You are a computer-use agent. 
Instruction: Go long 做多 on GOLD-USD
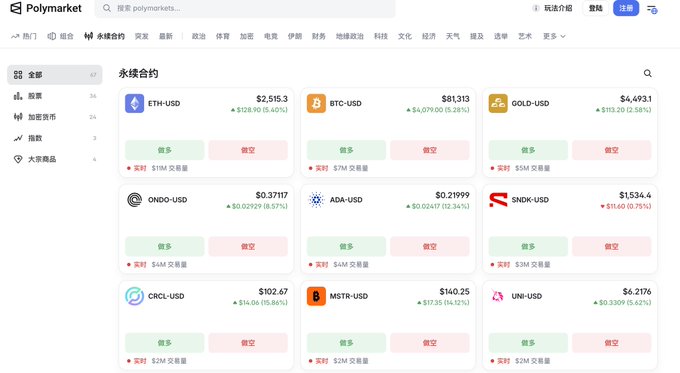[528, 150]
